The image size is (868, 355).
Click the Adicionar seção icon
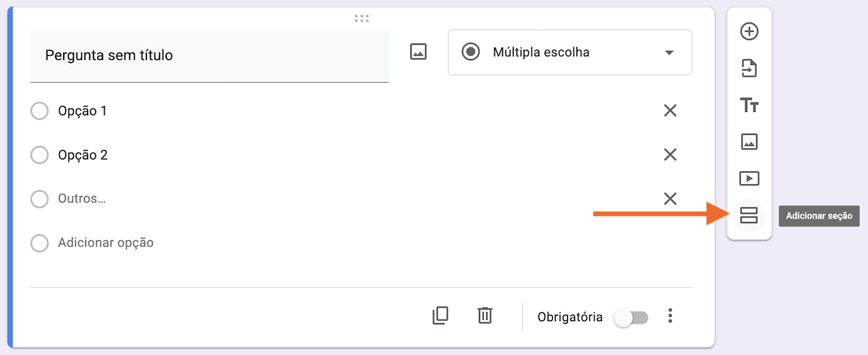749,216
